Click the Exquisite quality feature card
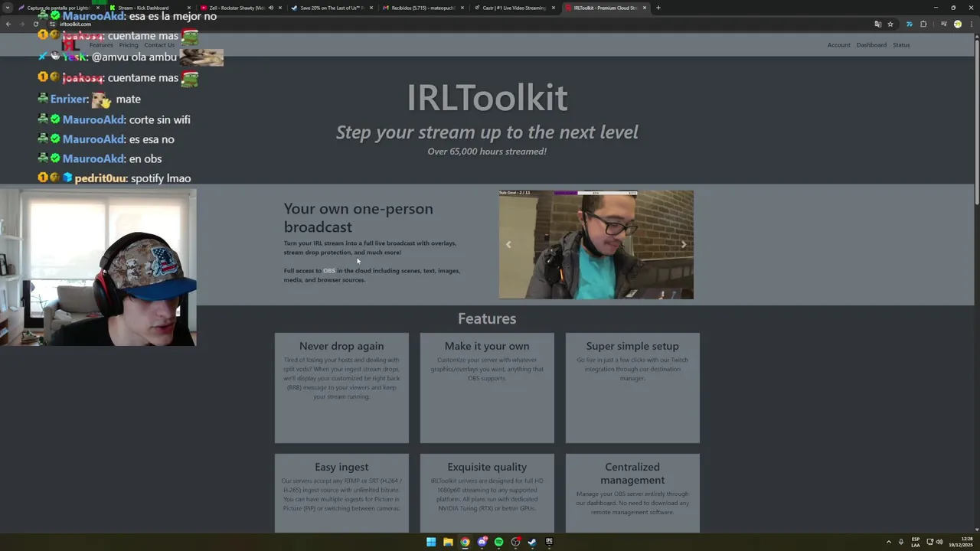Screen dimensions: 980x551 tap(487, 493)
